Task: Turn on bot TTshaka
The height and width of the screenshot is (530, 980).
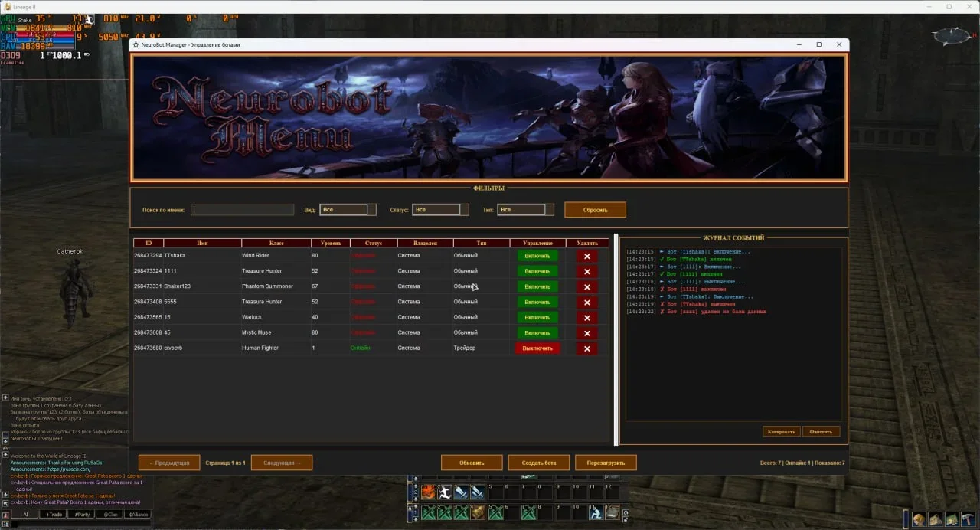Action: (x=537, y=256)
